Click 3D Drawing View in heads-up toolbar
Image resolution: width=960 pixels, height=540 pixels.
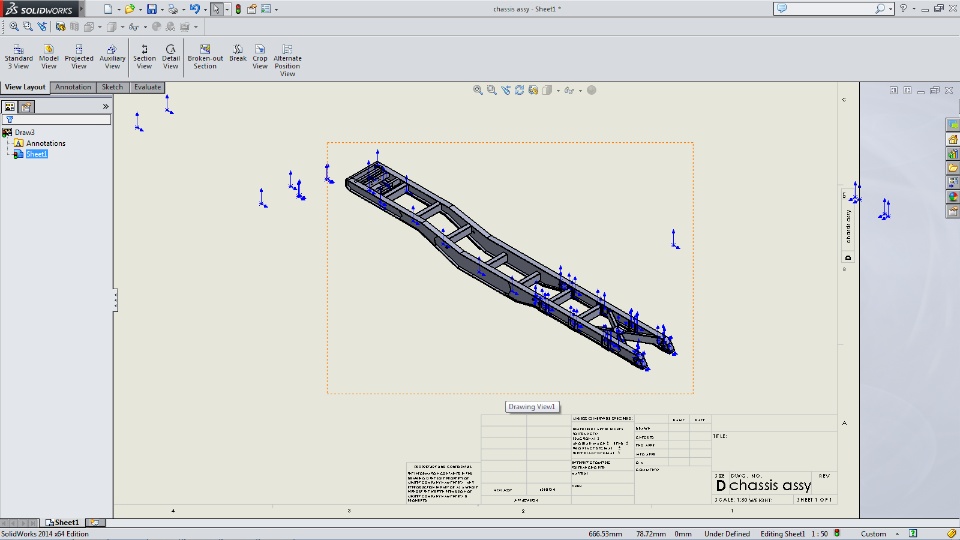click(x=533, y=90)
